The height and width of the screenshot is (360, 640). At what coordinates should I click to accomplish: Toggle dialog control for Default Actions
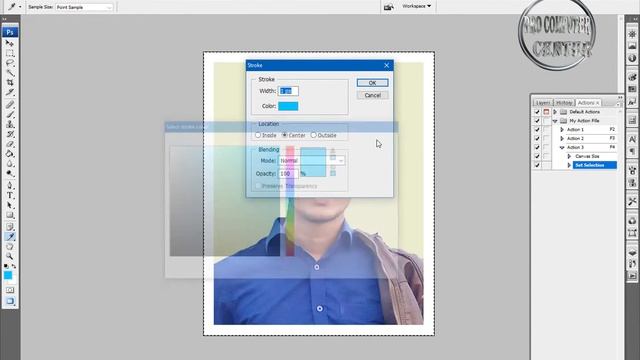tap(546, 111)
